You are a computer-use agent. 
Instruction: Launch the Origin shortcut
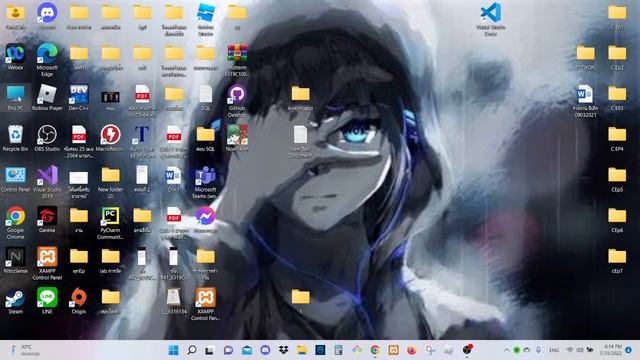point(79,301)
